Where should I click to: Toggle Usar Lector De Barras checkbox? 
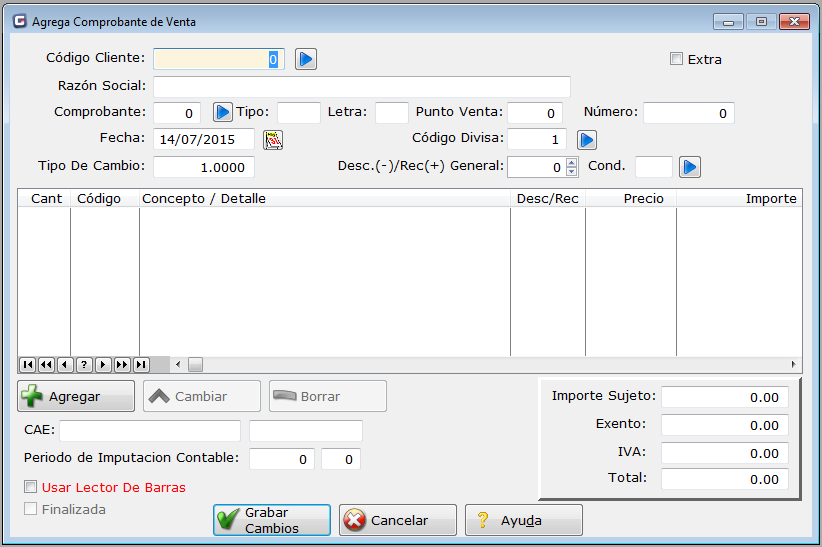[x=30, y=488]
